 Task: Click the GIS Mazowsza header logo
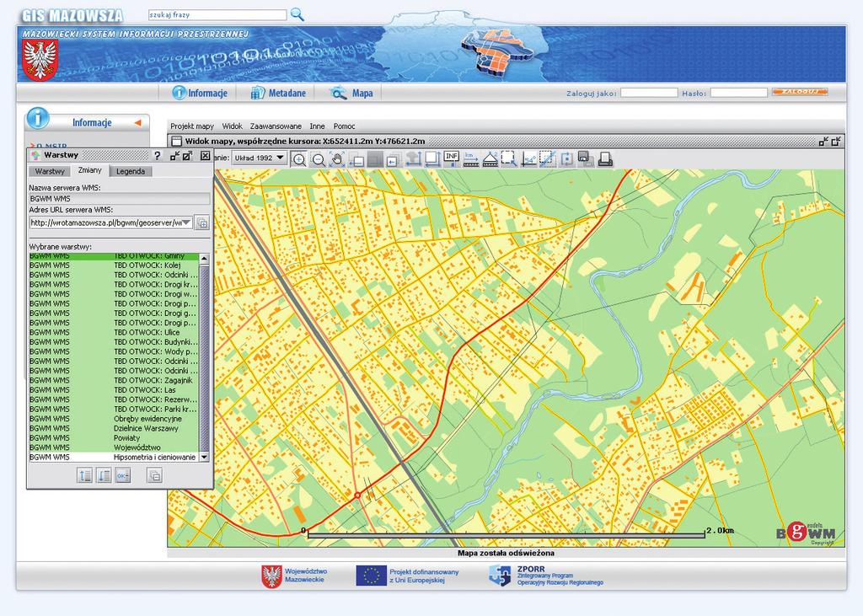(x=72, y=15)
